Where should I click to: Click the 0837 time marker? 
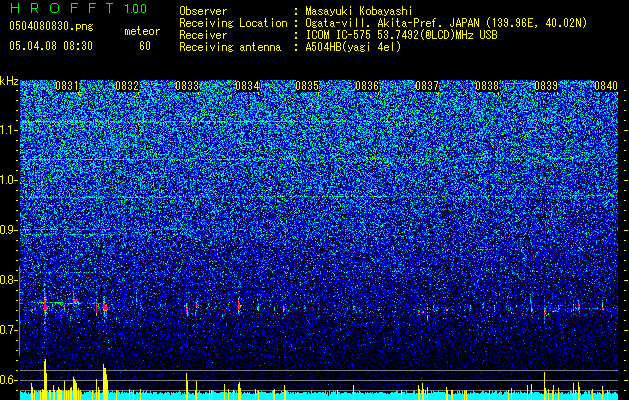click(x=427, y=86)
